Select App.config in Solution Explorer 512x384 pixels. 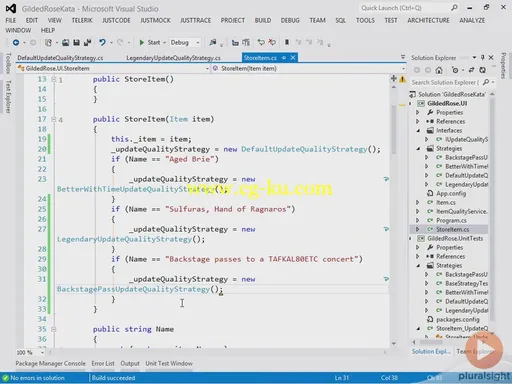click(x=451, y=193)
